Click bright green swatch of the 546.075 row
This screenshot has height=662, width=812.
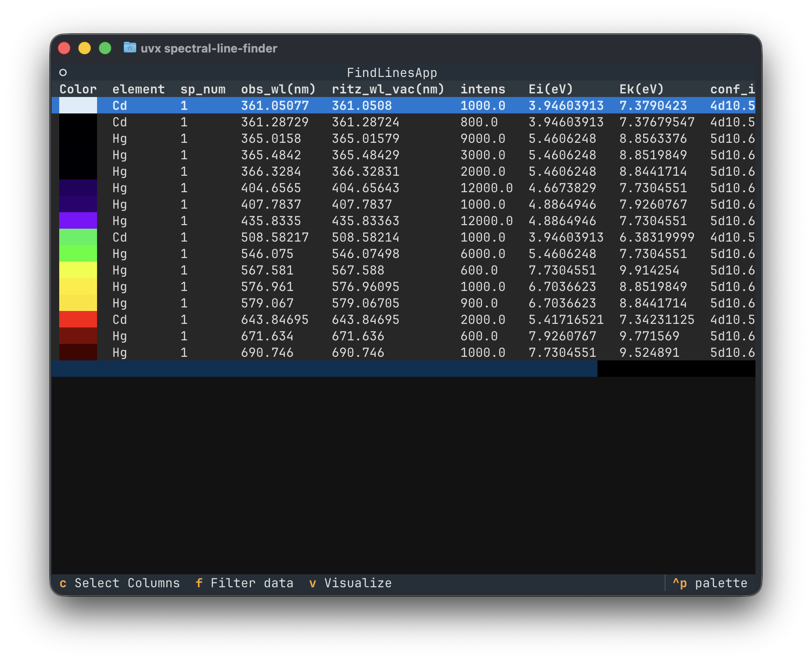point(78,254)
